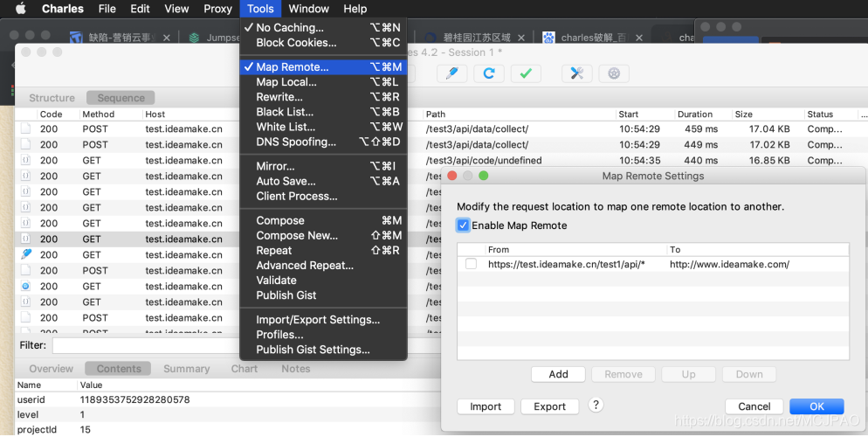This screenshot has width=868, height=437.
Task: Choose Auto Save menu entry
Action: 323,181
